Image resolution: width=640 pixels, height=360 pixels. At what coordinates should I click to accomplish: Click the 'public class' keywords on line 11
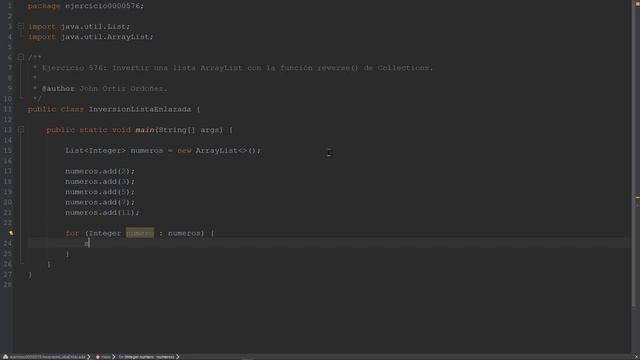coord(56,109)
